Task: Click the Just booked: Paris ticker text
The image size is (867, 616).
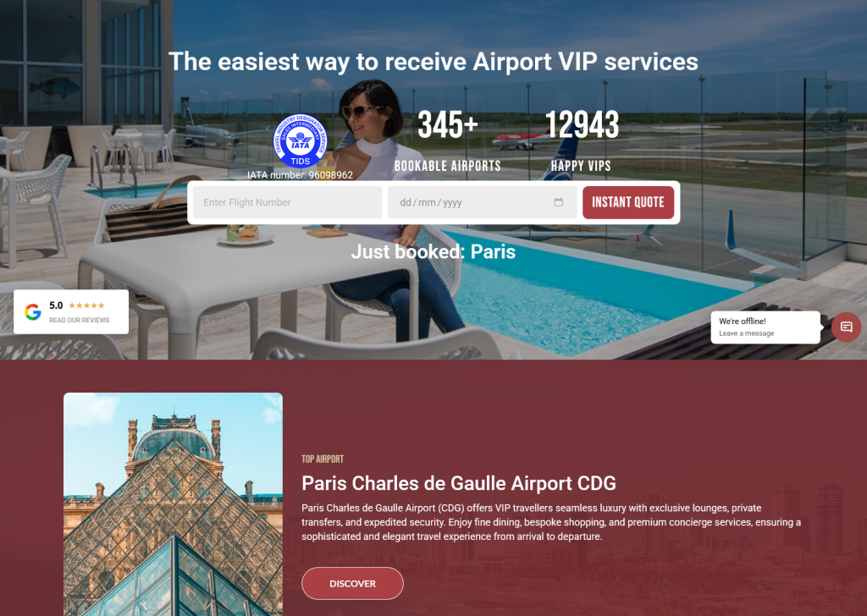Action: pyautogui.click(x=433, y=252)
